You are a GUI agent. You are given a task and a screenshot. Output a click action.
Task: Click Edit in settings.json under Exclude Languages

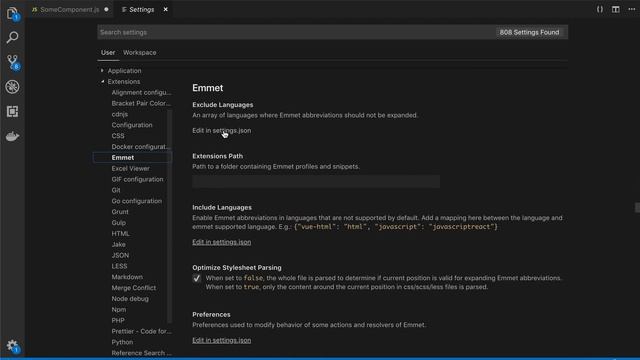(x=222, y=131)
